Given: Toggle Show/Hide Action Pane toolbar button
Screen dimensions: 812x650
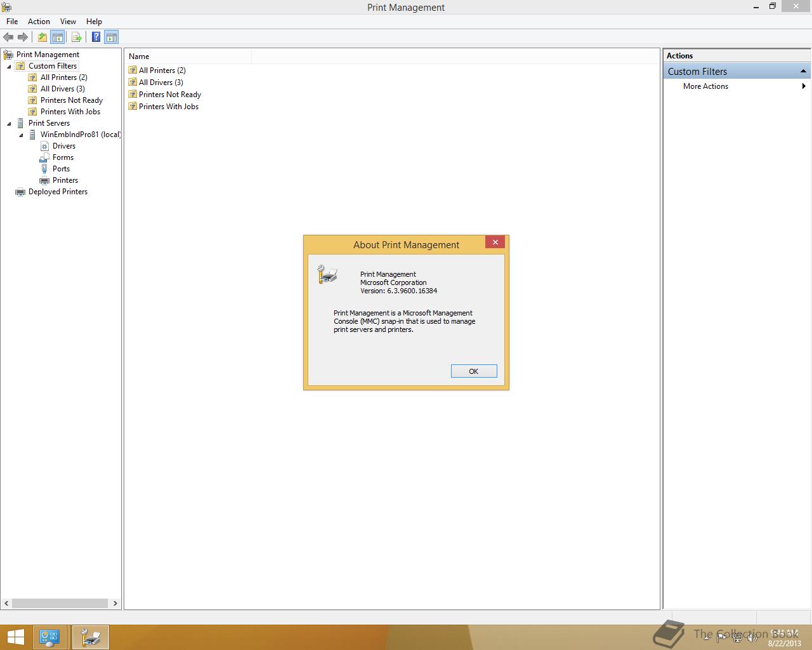Looking at the screenshot, I should point(112,37).
